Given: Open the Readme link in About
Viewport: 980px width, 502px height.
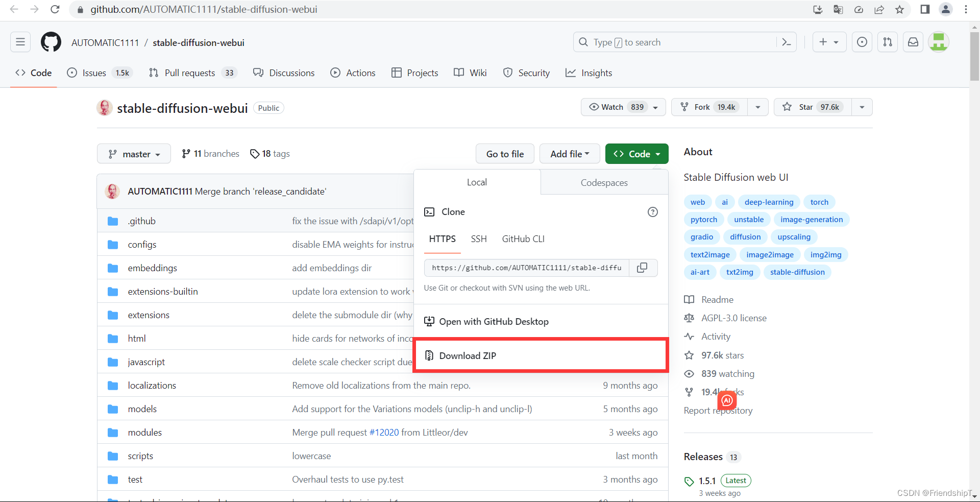Looking at the screenshot, I should tap(709, 299).
